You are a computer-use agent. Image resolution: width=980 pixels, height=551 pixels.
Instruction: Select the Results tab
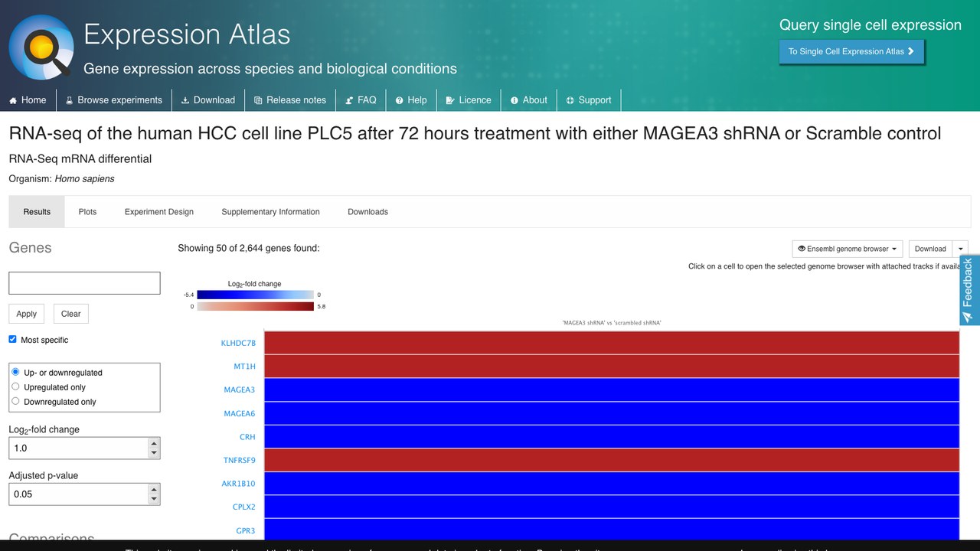point(37,212)
